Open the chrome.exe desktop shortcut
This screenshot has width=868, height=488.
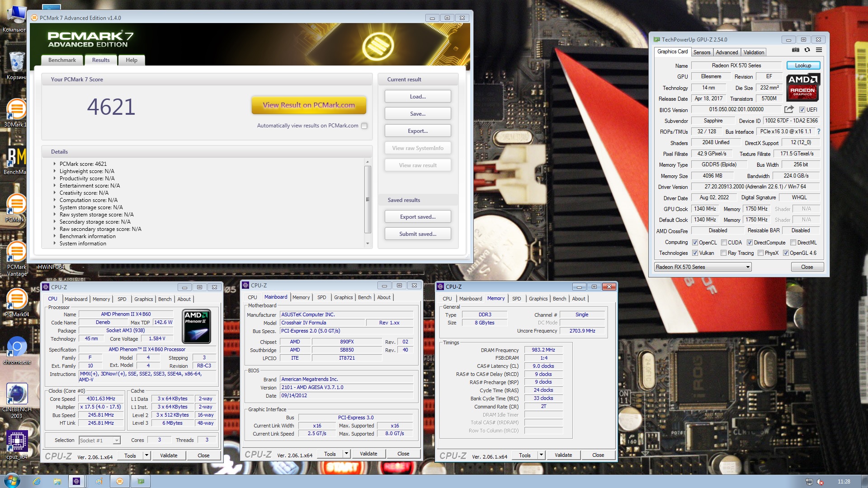[x=17, y=350]
